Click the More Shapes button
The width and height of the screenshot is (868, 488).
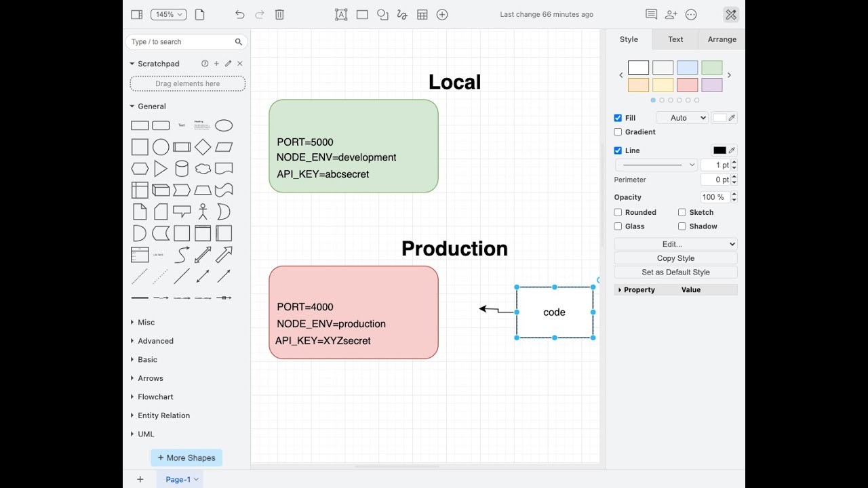186,458
